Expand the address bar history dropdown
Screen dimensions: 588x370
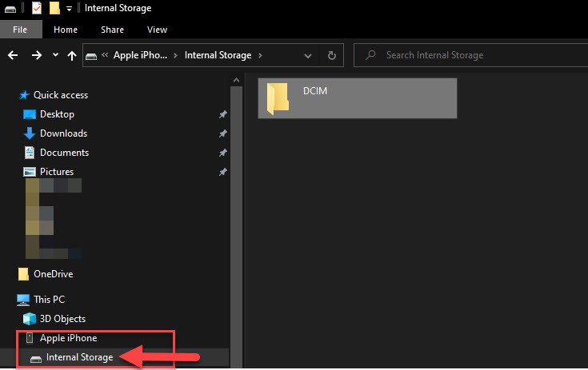310,55
